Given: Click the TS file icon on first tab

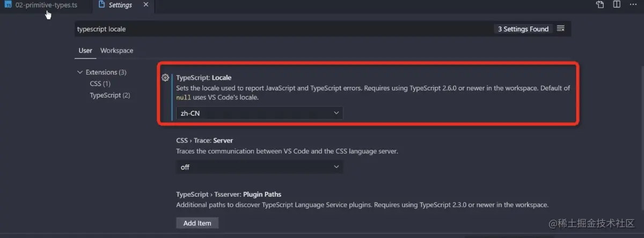Looking at the screenshot, I should [8, 5].
